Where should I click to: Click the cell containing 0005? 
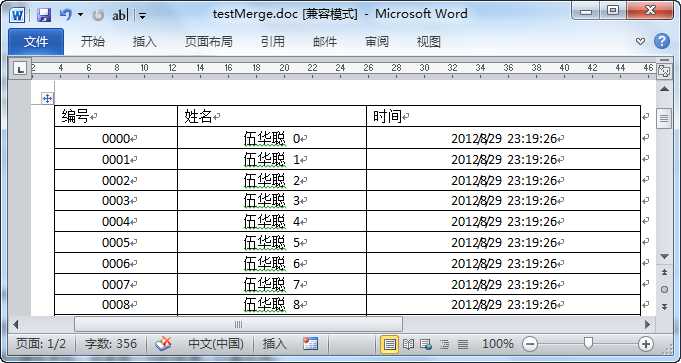116,242
